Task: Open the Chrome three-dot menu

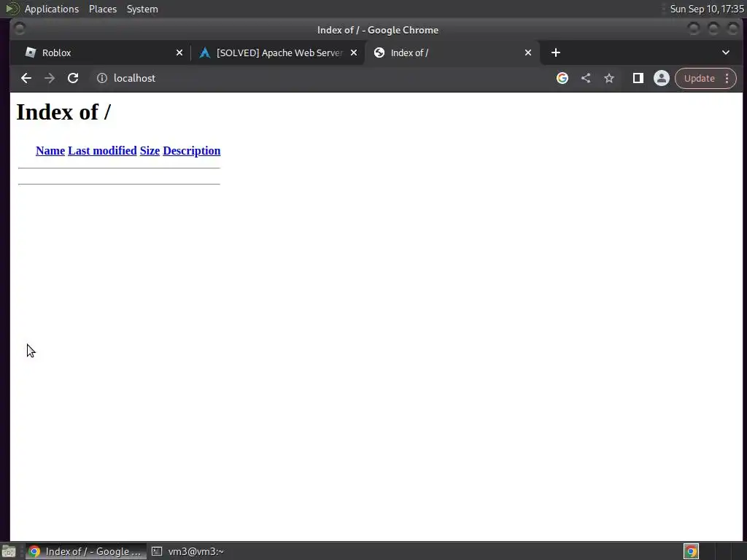Action: coord(727,78)
